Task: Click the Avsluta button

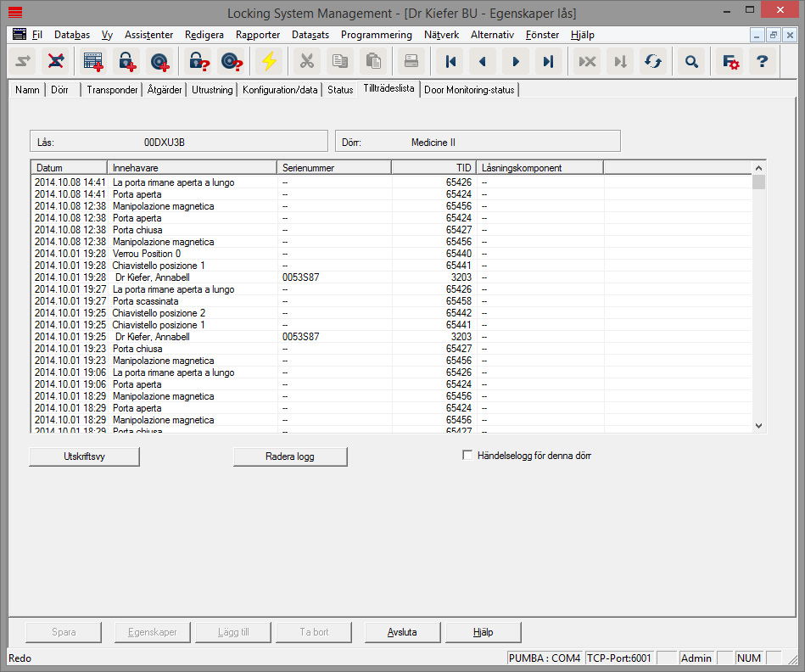Action: click(x=402, y=632)
